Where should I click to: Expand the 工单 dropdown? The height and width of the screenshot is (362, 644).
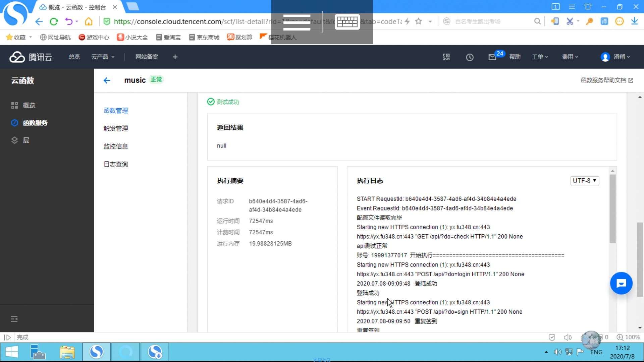(540, 57)
